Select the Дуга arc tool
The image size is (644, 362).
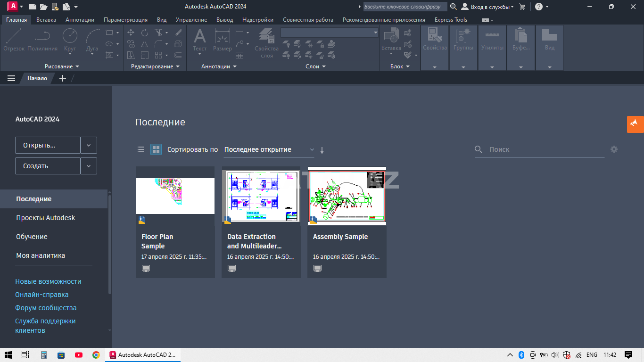coord(92,40)
